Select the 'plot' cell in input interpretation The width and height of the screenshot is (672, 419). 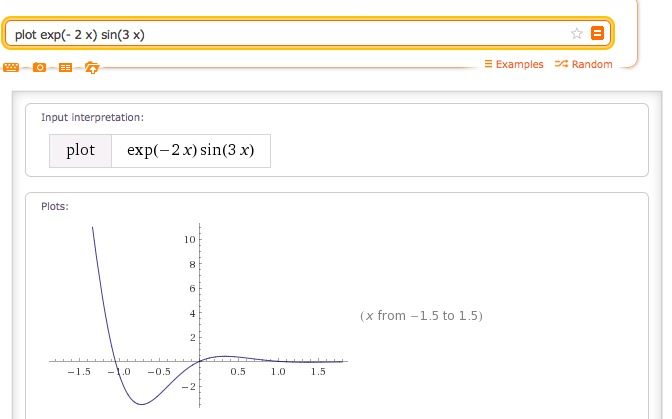81,151
